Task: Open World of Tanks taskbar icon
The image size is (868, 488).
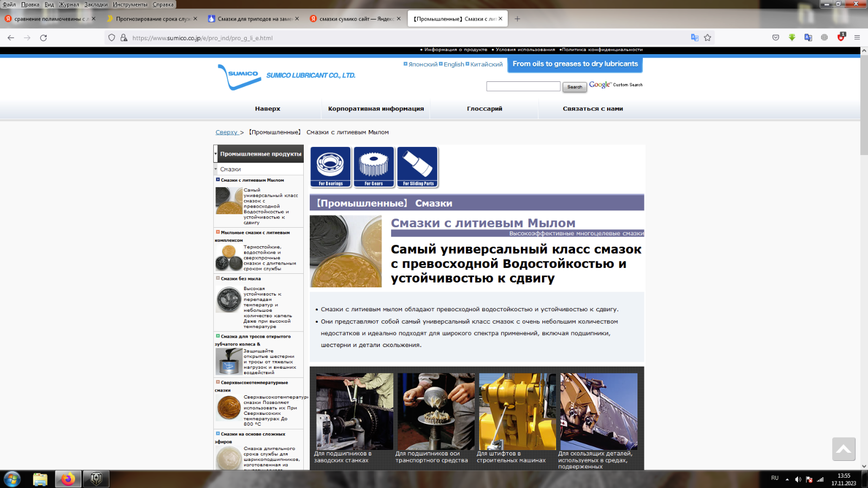Action: [x=96, y=479]
